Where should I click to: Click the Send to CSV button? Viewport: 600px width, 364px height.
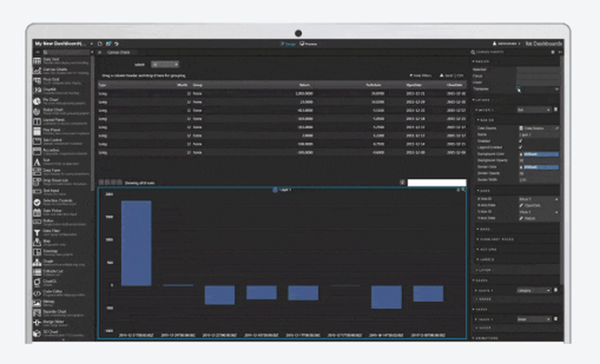[x=451, y=76]
